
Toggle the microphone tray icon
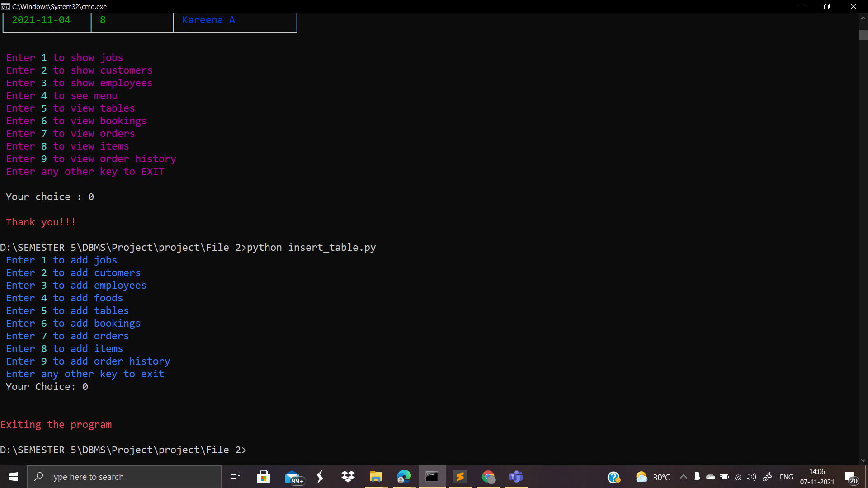point(697,477)
